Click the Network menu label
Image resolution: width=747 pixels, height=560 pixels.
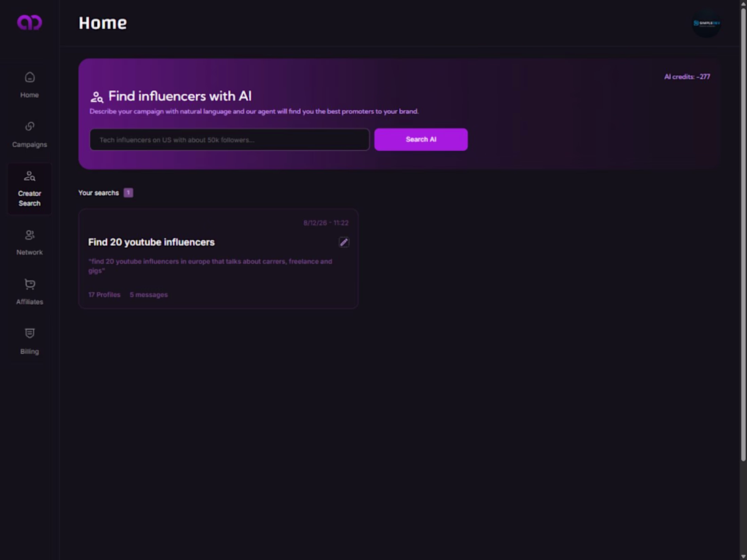coord(29,253)
